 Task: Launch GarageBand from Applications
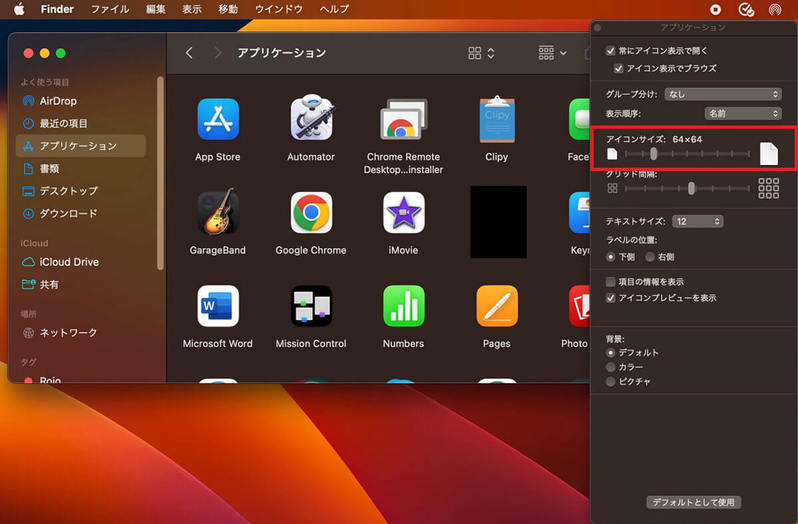tap(218, 212)
